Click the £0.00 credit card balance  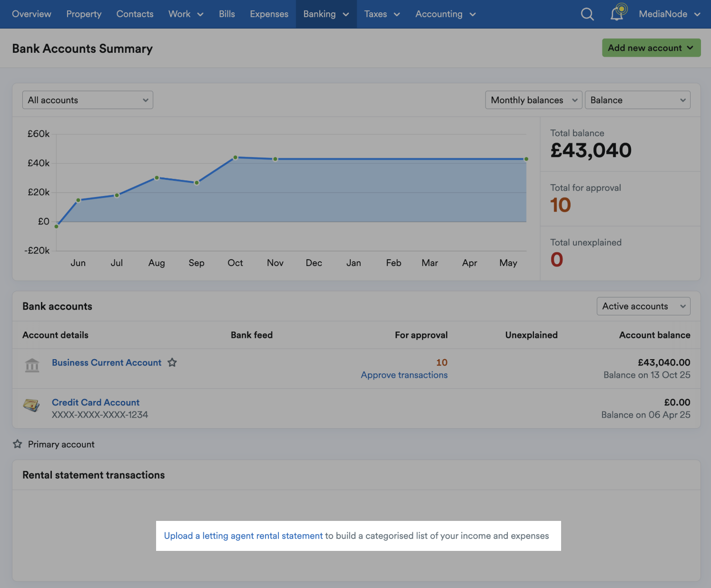pos(677,402)
